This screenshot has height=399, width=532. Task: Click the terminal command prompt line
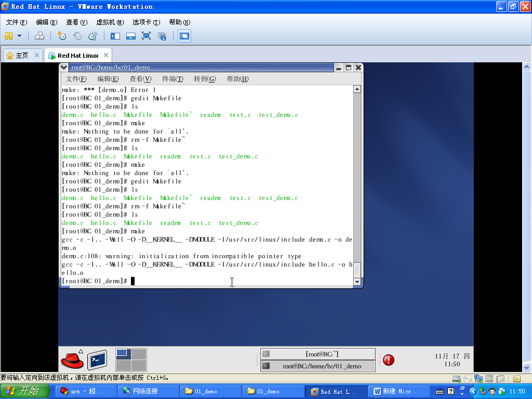click(x=207, y=281)
